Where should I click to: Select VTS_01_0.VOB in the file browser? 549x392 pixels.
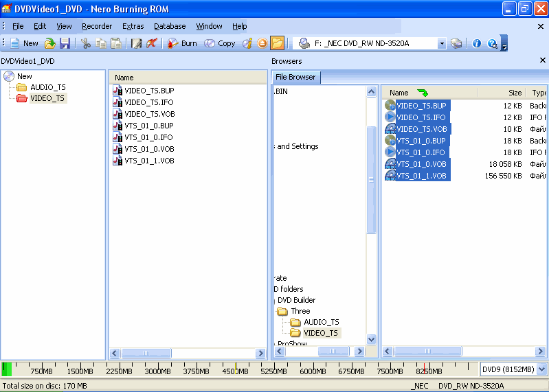pyautogui.click(x=421, y=164)
